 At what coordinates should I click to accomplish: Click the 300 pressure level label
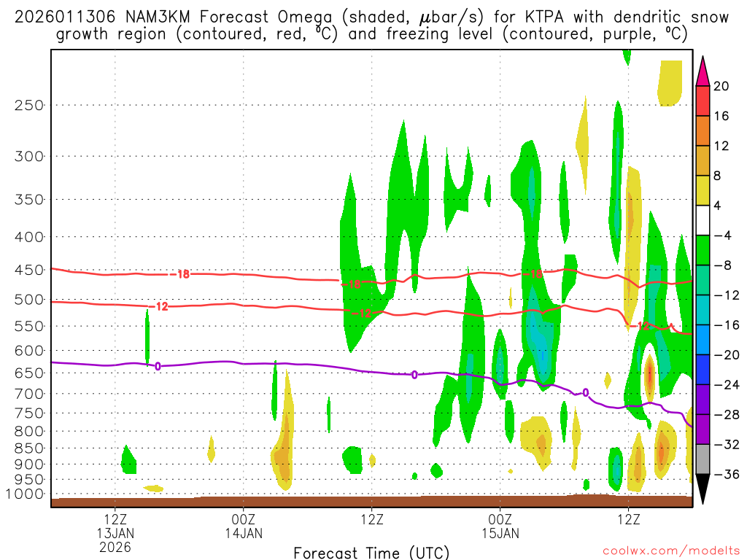[x=29, y=156]
